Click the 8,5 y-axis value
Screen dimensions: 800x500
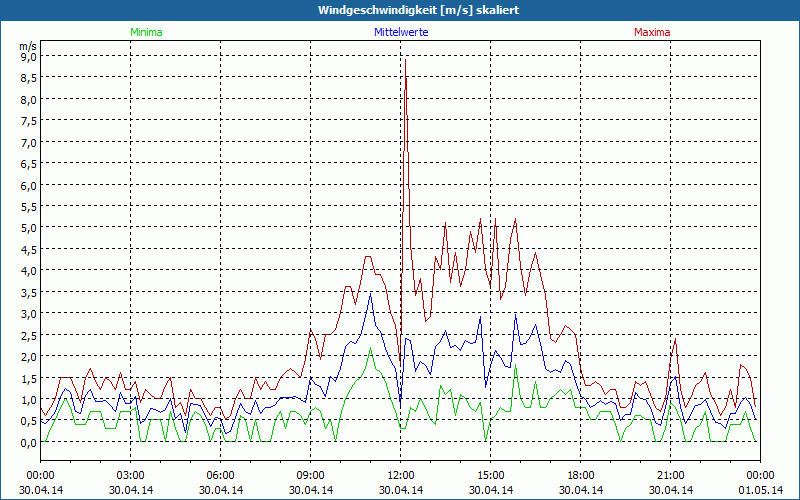click(x=29, y=79)
